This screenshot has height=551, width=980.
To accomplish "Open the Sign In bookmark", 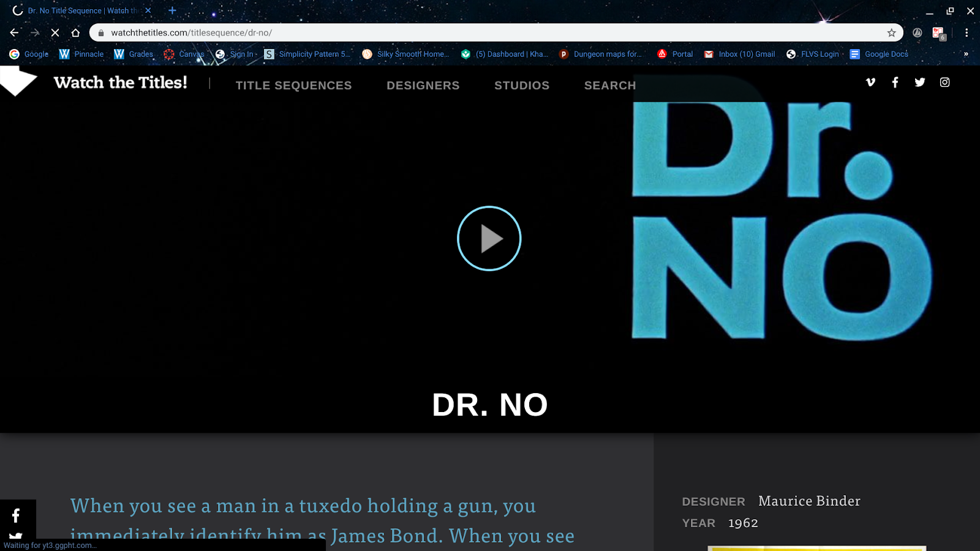I will point(236,54).
